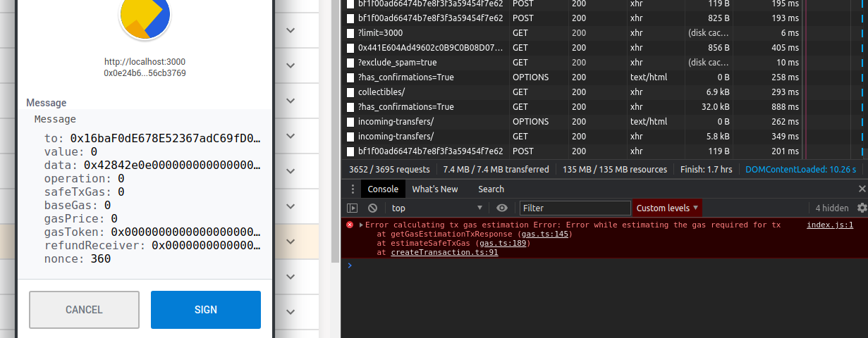Click the file icon of collectibles/ request
868x338 pixels.
[x=350, y=92]
